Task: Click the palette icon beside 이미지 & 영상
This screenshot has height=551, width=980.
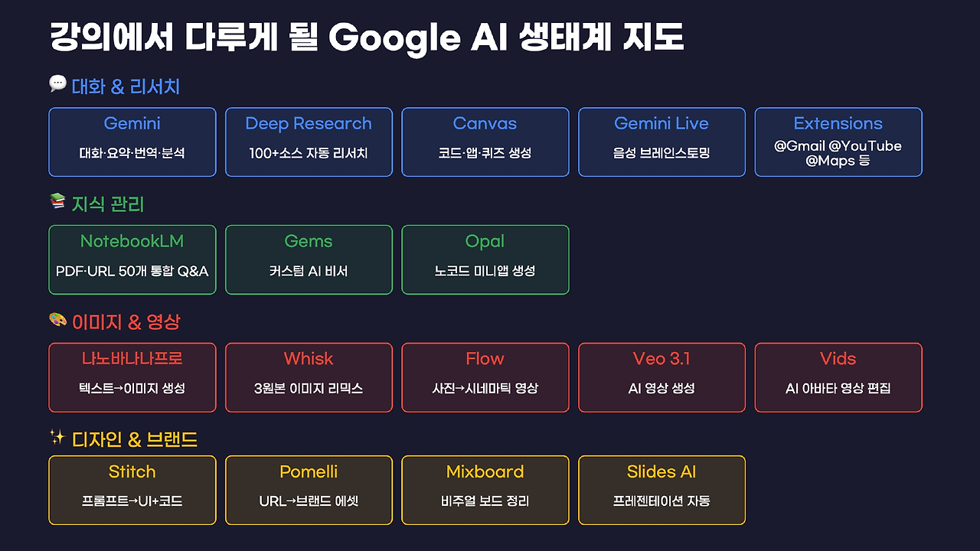Action: coord(57,319)
